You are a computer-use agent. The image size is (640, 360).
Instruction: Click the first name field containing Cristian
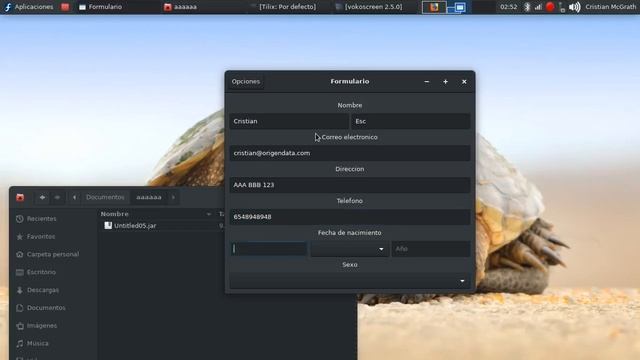(x=289, y=121)
